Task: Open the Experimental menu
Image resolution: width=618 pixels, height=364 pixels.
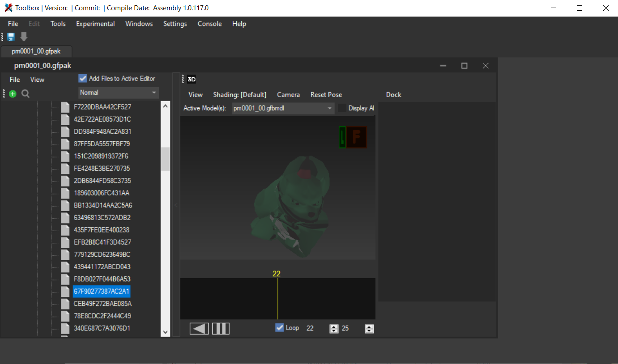Action: click(x=95, y=24)
